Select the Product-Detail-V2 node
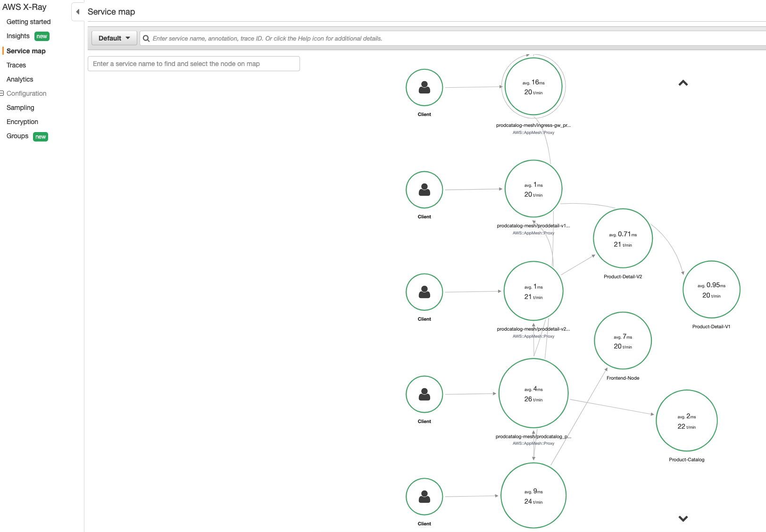This screenshot has width=766, height=532. pos(623,239)
